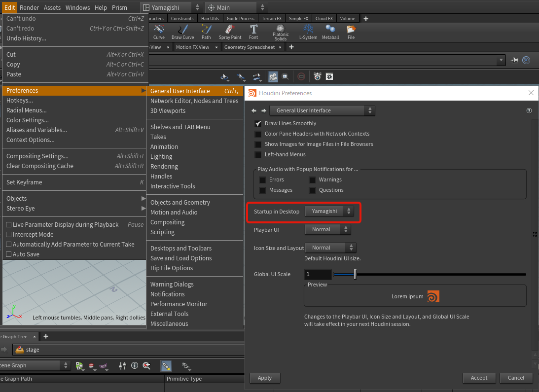539x392 pixels.
Task: Toggle Draw Lines Smoothly checkbox
Action: click(258, 123)
